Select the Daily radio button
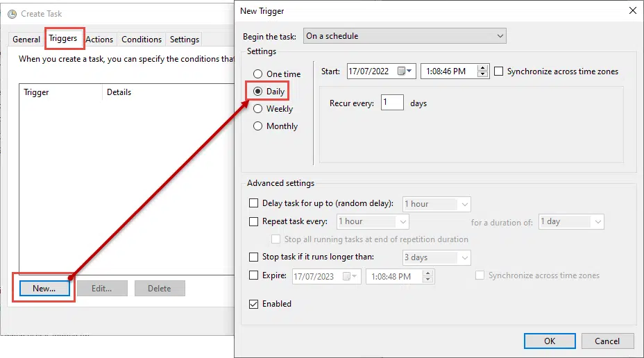 257,91
